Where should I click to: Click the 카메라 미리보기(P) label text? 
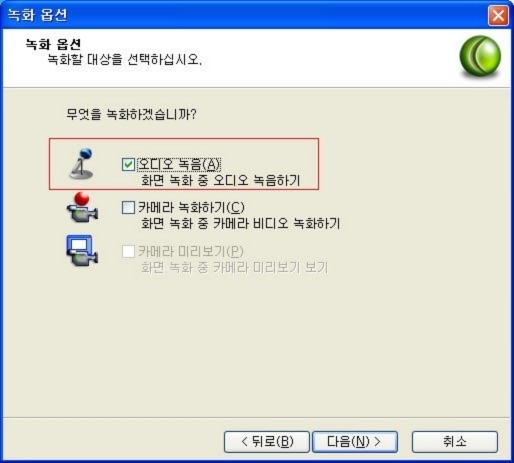pos(190,251)
